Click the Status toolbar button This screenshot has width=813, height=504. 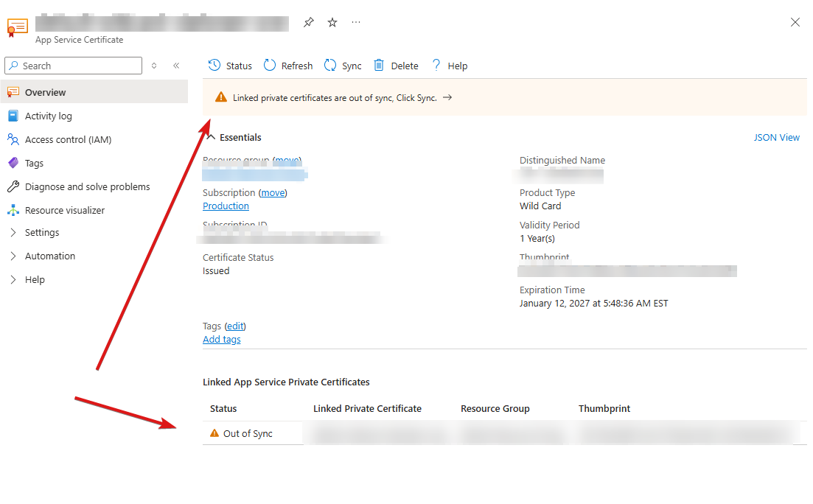point(230,66)
